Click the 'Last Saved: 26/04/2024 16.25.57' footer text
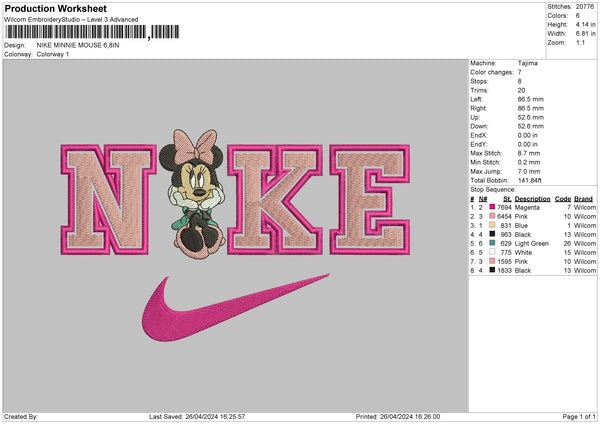This screenshot has width=600, height=424. [197, 416]
